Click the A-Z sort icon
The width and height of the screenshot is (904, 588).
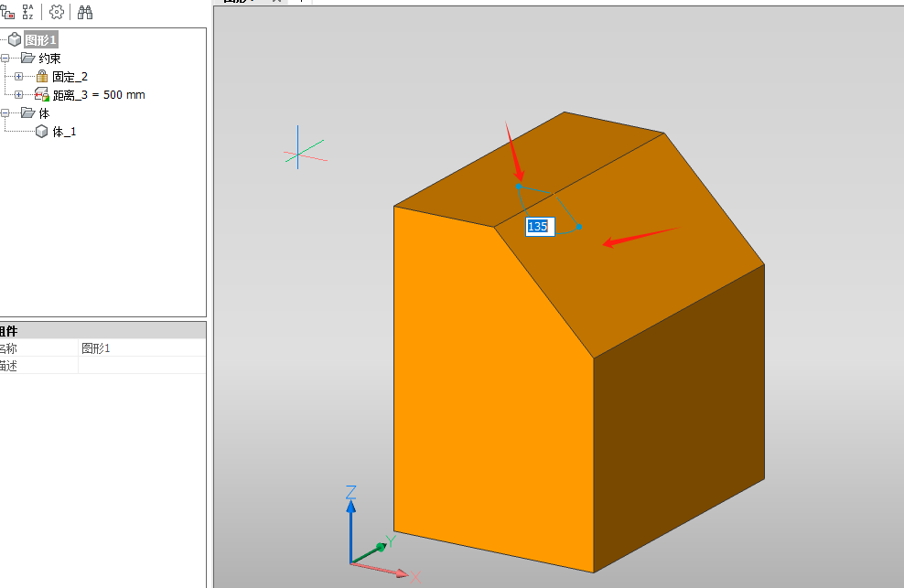(27, 12)
